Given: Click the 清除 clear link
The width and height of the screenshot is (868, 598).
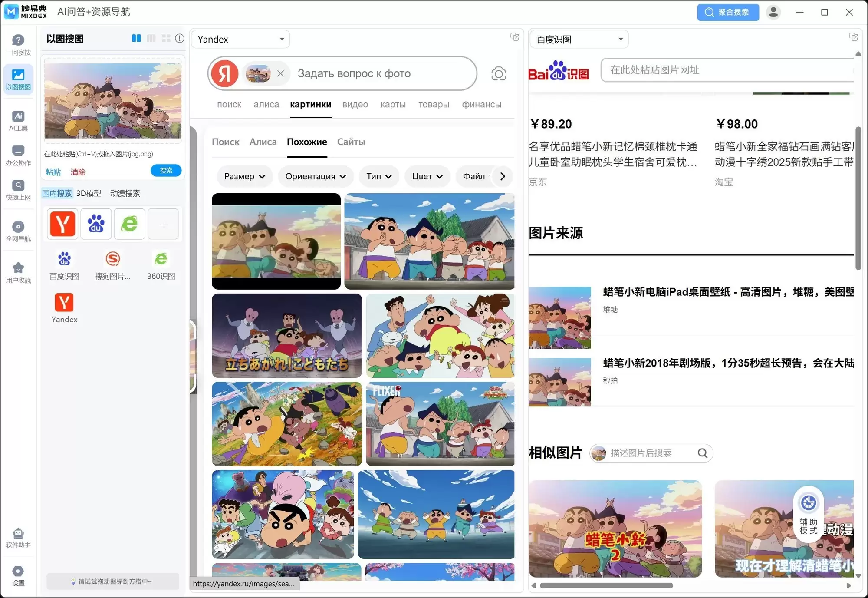Looking at the screenshot, I should [78, 172].
